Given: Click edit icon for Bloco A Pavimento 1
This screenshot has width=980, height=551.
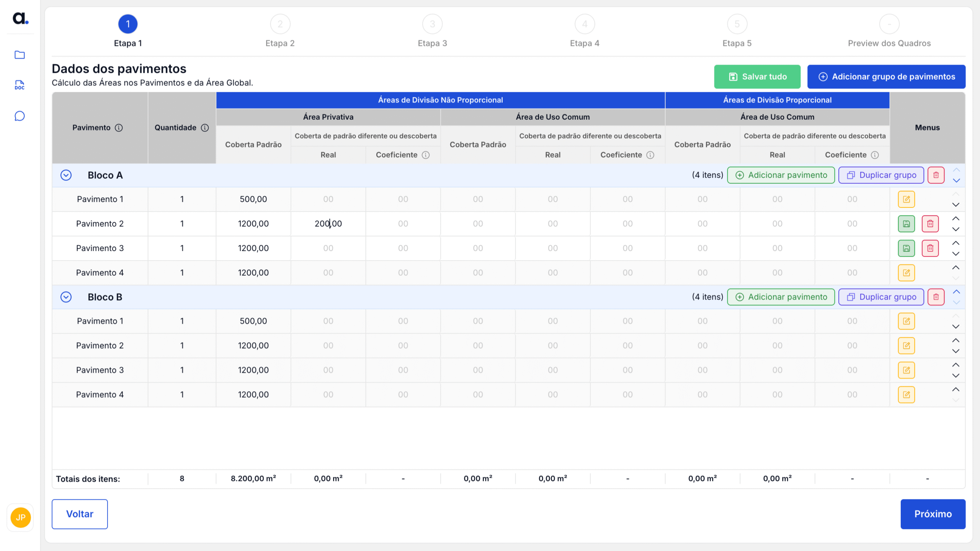Looking at the screenshot, I should (906, 199).
